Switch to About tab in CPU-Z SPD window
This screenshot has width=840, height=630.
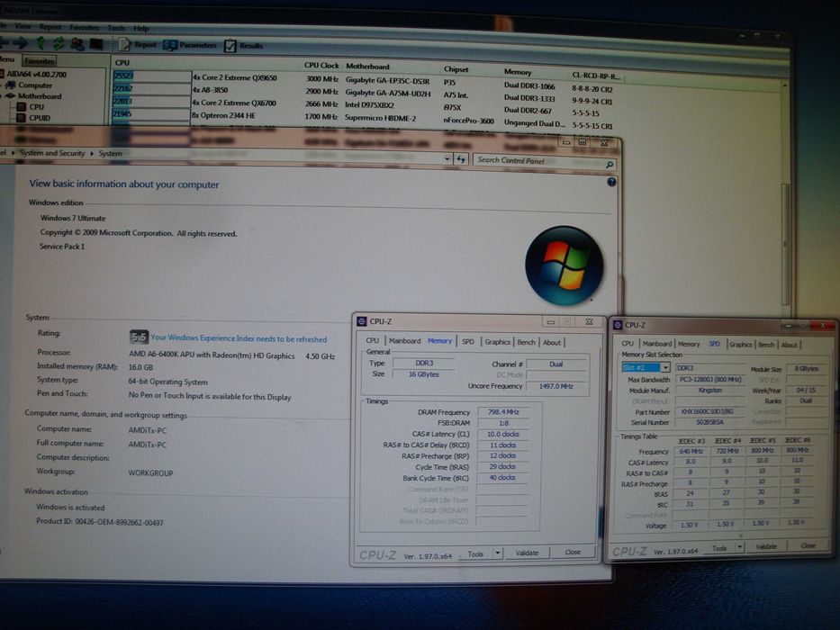click(x=789, y=345)
